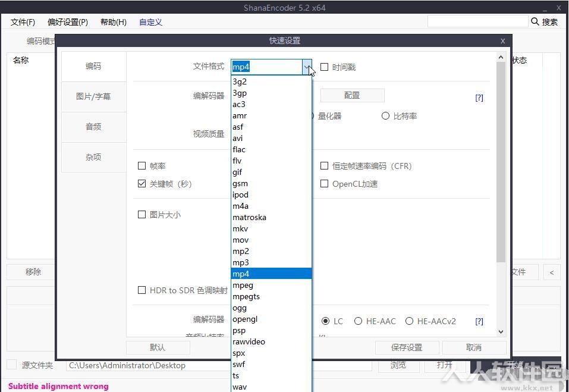Choose ipod from the format list
569x392 pixels.
[272, 195]
